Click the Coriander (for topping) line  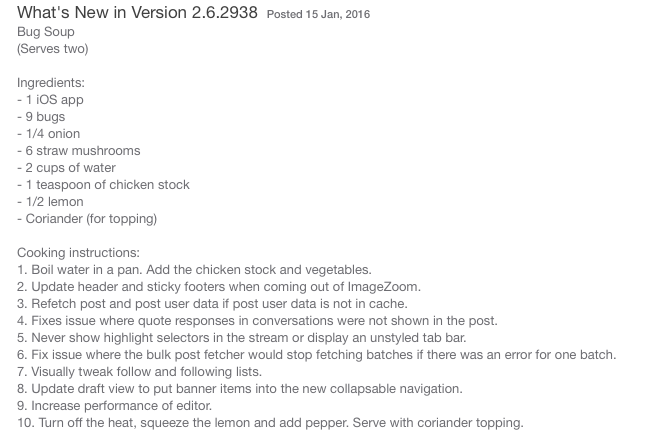pos(87,219)
